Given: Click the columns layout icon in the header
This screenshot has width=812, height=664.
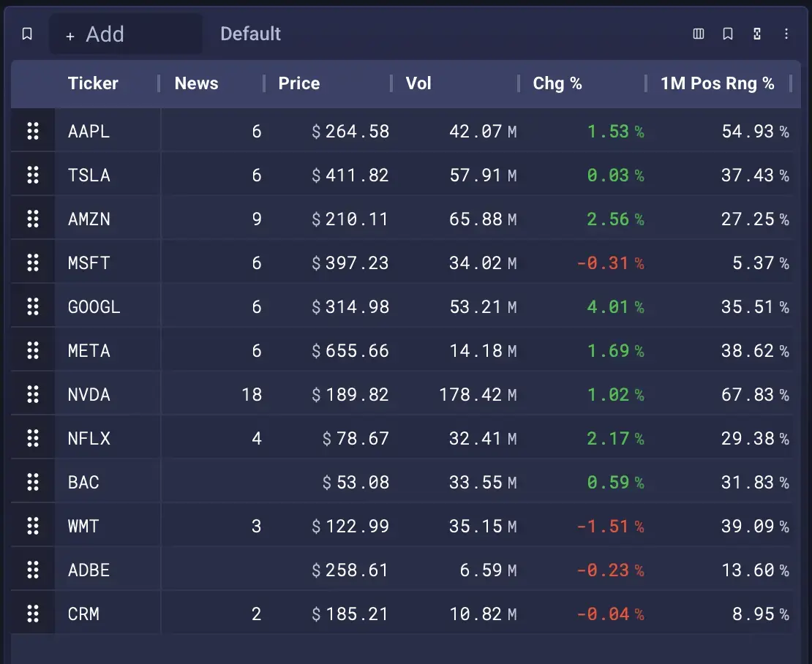Looking at the screenshot, I should pyautogui.click(x=699, y=34).
